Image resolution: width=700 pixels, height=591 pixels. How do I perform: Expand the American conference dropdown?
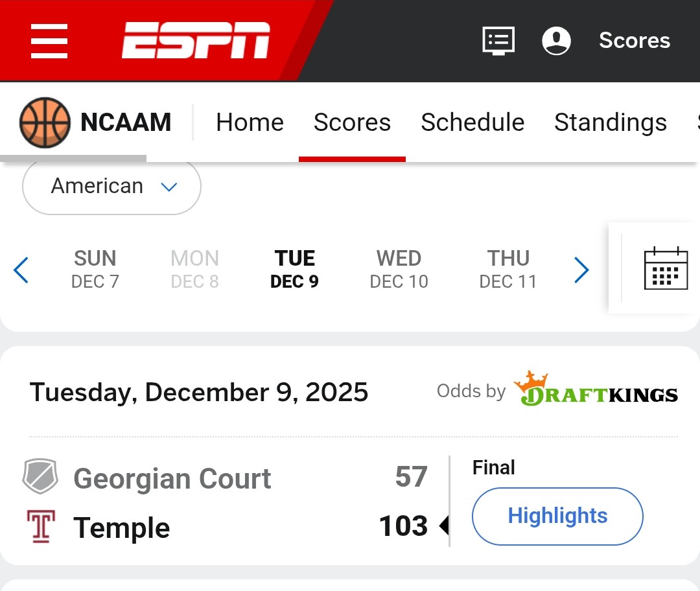(x=111, y=187)
